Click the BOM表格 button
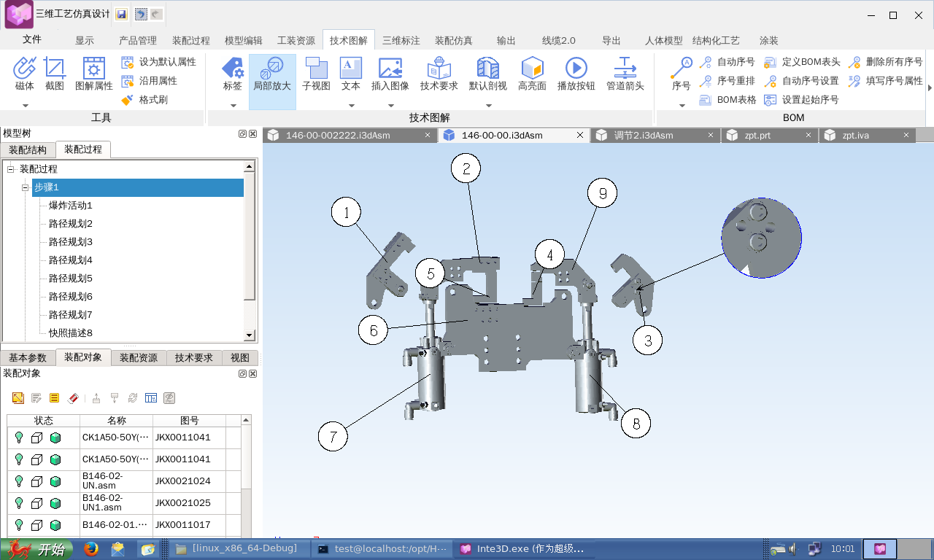The height and width of the screenshot is (560, 934). [728, 100]
